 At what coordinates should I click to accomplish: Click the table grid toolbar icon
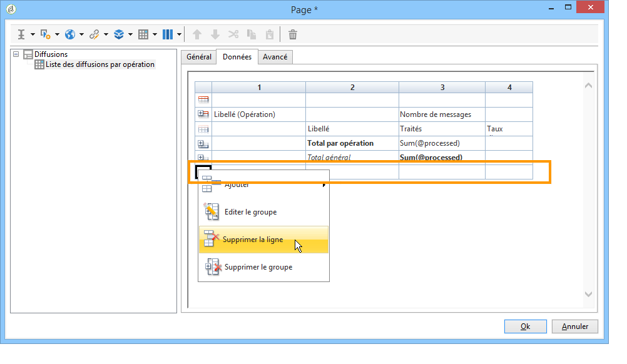[143, 35]
